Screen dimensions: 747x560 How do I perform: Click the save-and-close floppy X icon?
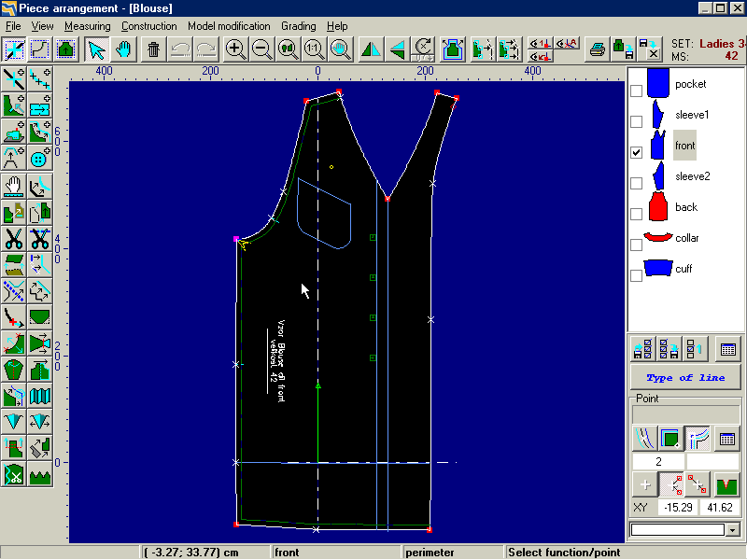[649, 49]
